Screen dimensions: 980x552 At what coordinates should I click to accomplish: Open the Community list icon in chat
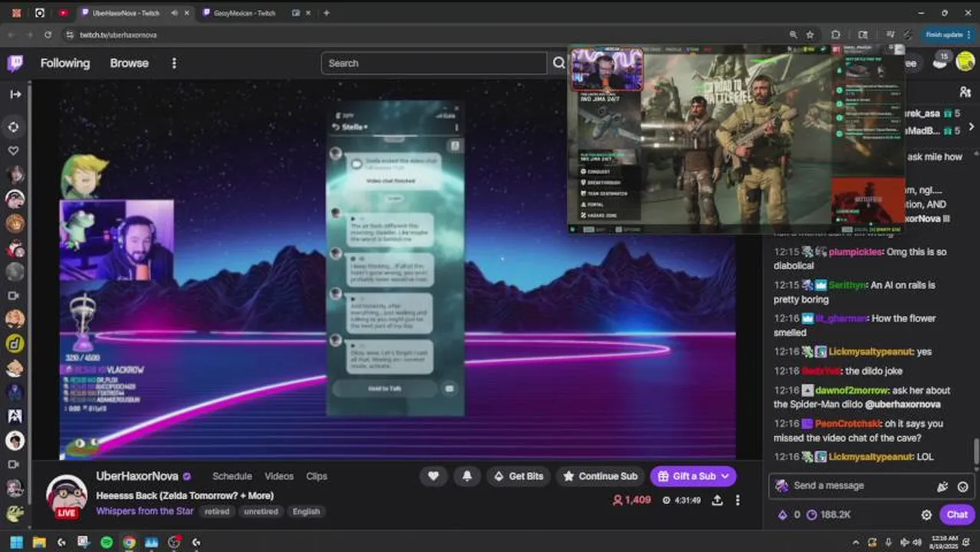click(x=965, y=92)
